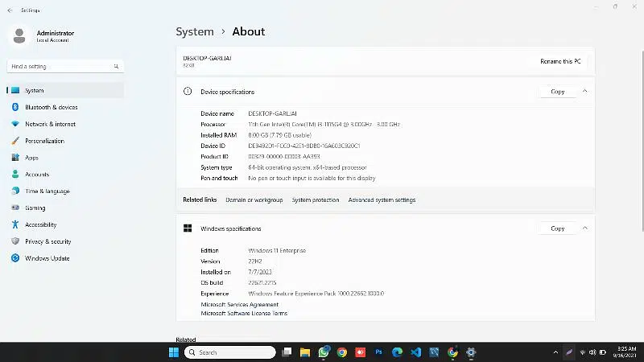Open Time & language settings

(x=47, y=191)
